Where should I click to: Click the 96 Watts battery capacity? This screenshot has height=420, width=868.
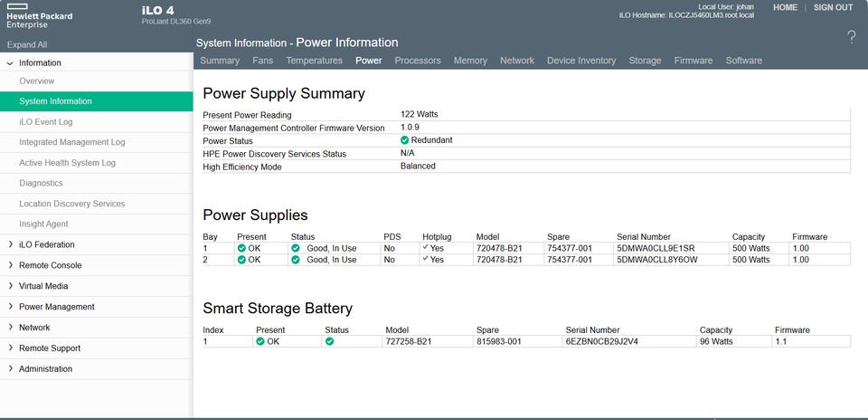(x=716, y=342)
